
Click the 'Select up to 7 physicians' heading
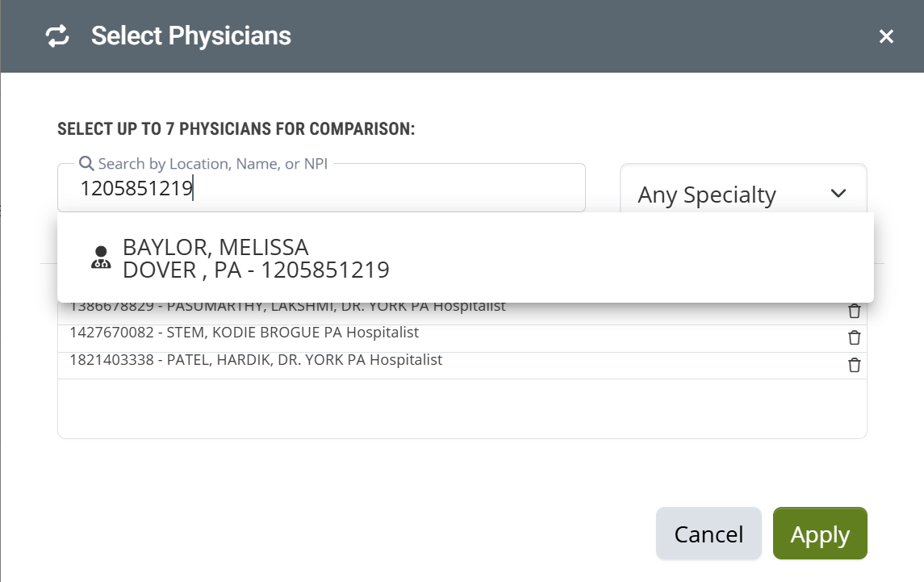236,129
